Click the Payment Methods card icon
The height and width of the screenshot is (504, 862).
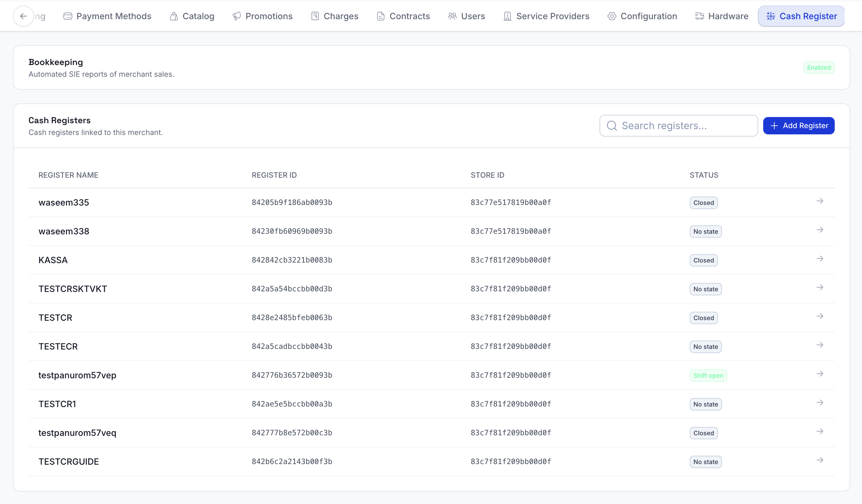click(68, 16)
